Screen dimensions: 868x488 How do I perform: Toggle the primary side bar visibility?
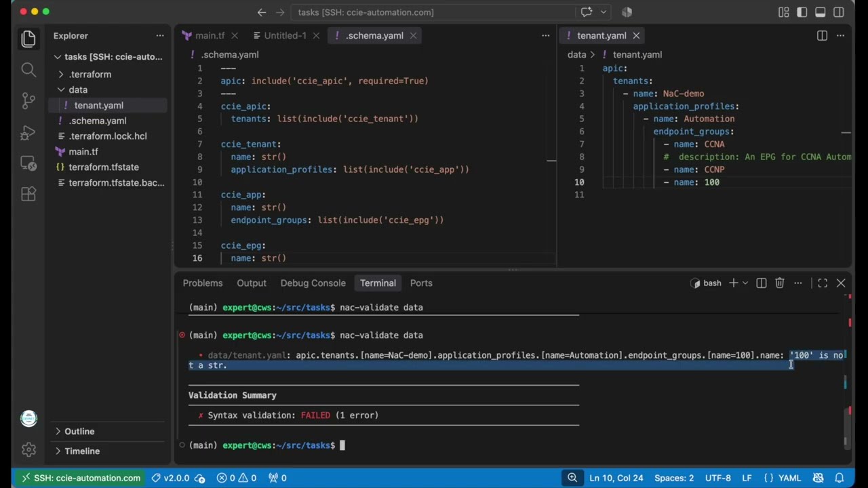(802, 12)
